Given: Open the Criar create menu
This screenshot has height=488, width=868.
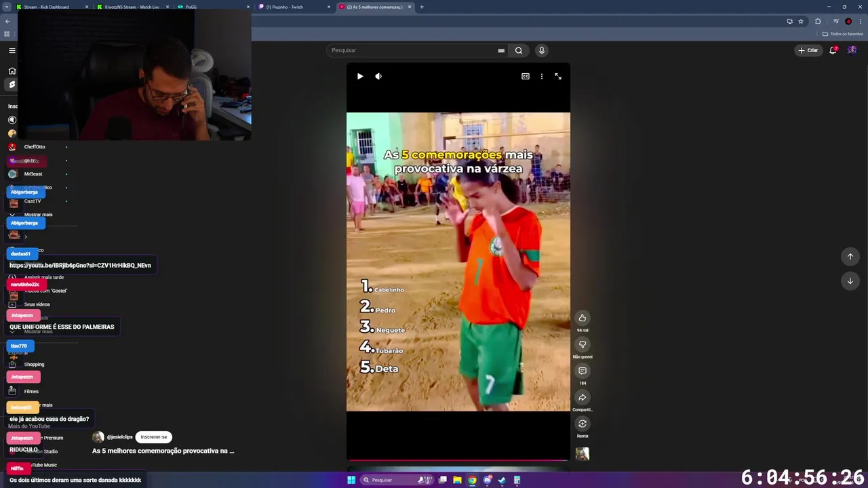Looking at the screenshot, I should coord(808,50).
